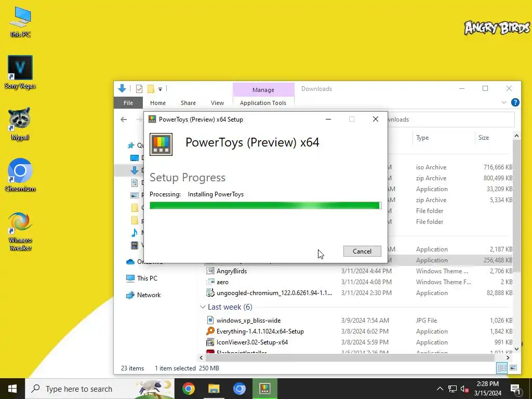Switch to Share ribbon tab
Image resolution: width=532 pixels, height=399 pixels.
[188, 103]
